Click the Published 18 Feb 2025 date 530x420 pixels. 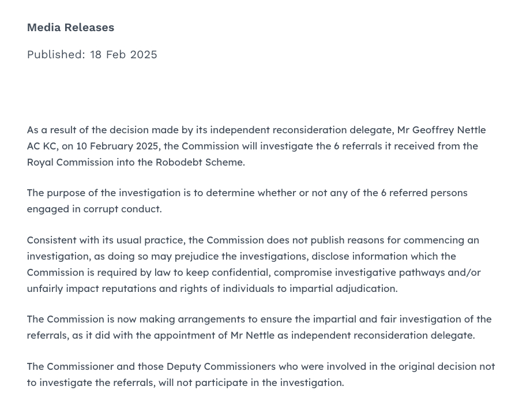click(92, 55)
